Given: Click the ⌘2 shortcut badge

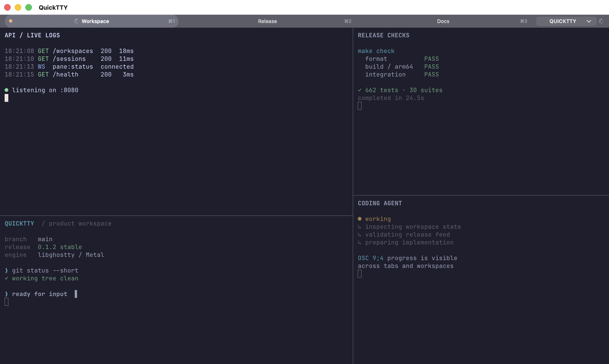Looking at the screenshot, I should [348, 21].
